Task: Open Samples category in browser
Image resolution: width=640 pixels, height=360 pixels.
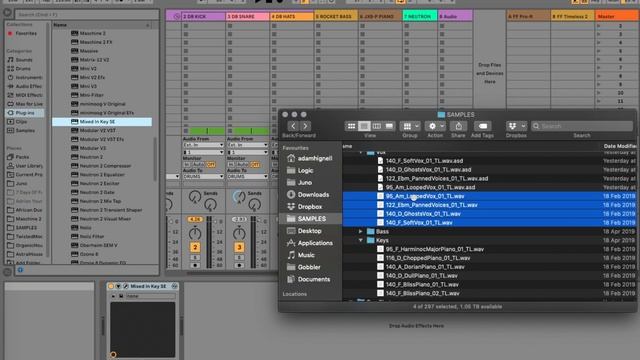Action: [x=21, y=131]
